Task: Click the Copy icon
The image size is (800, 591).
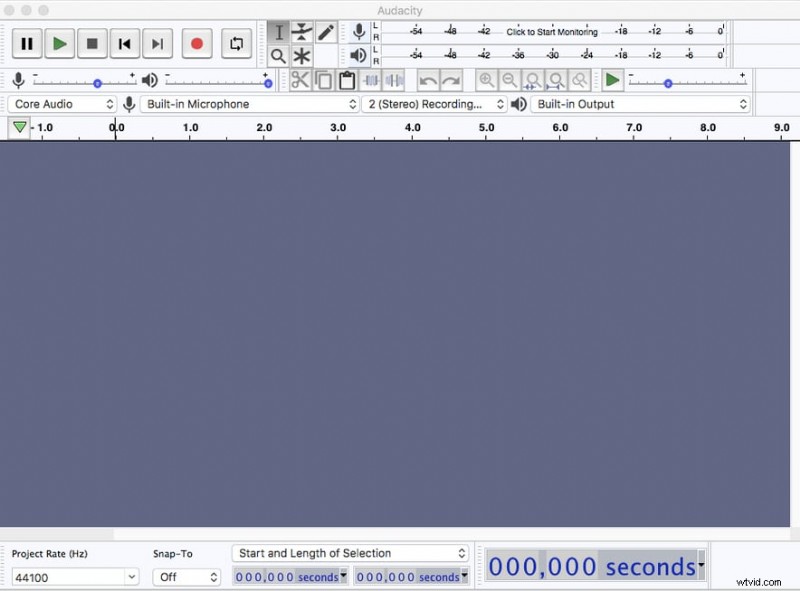Action: coord(324,81)
